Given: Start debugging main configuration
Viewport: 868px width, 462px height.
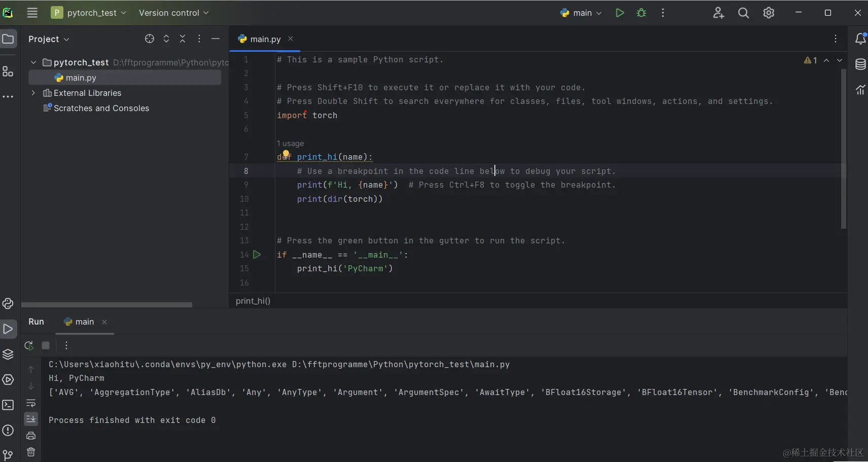Looking at the screenshot, I should tap(641, 13).
